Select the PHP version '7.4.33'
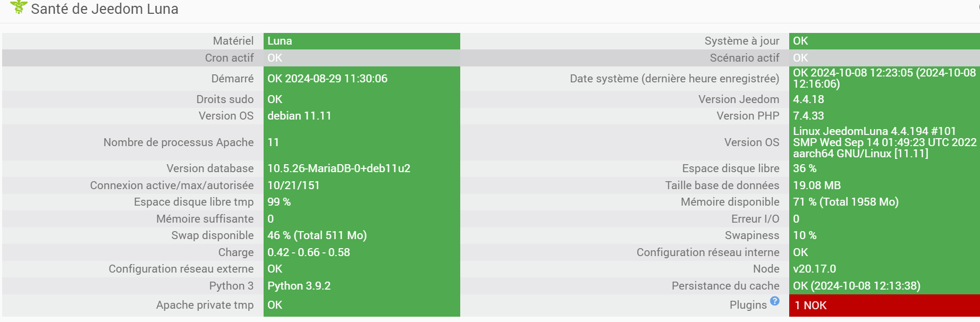 [808, 116]
